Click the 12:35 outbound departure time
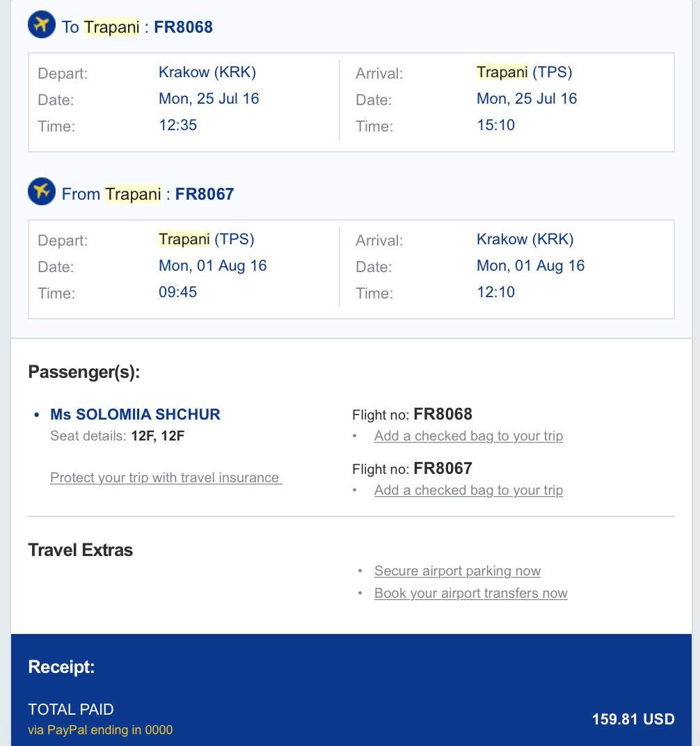Screen dimensions: 700x746 tap(178, 125)
